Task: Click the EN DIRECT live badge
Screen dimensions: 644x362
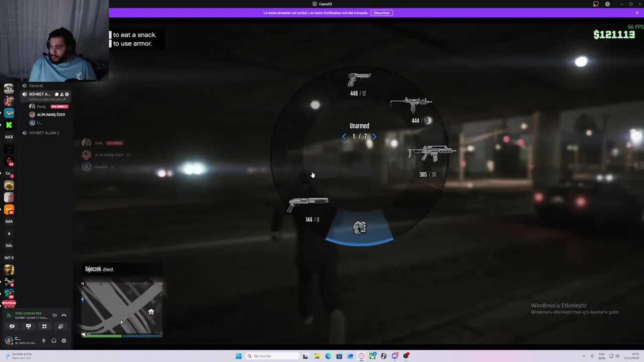Action: pos(59,107)
